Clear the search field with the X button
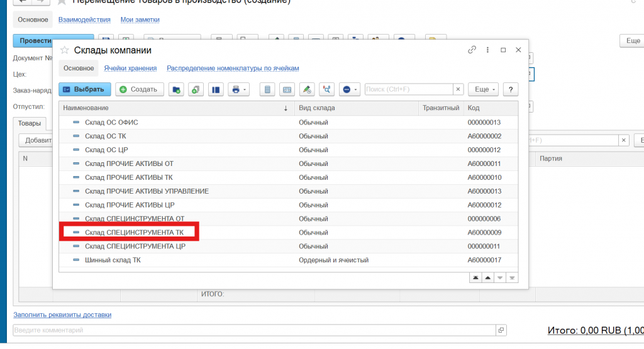The height and width of the screenshot is (349, 644). (458, 89)
